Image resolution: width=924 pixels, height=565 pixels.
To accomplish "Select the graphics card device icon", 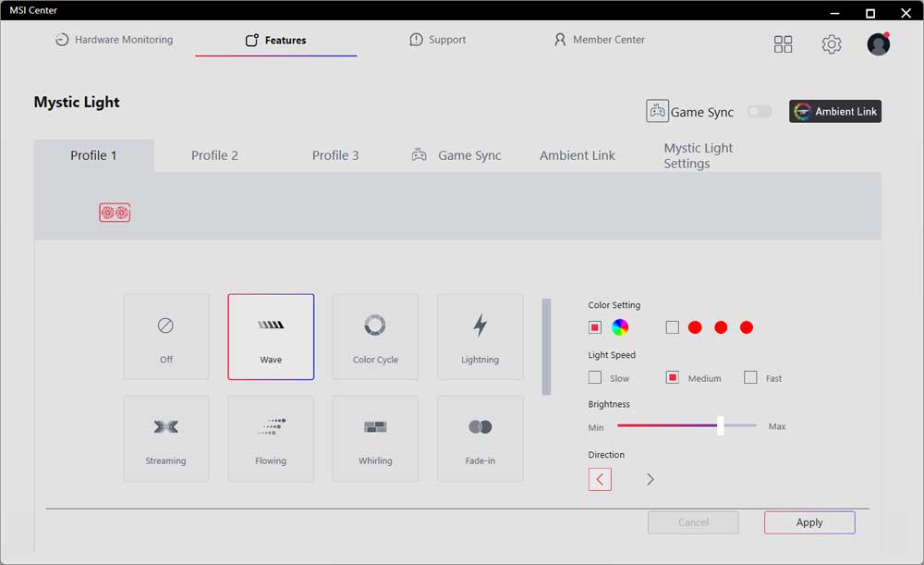I will (x=115, y=213).
